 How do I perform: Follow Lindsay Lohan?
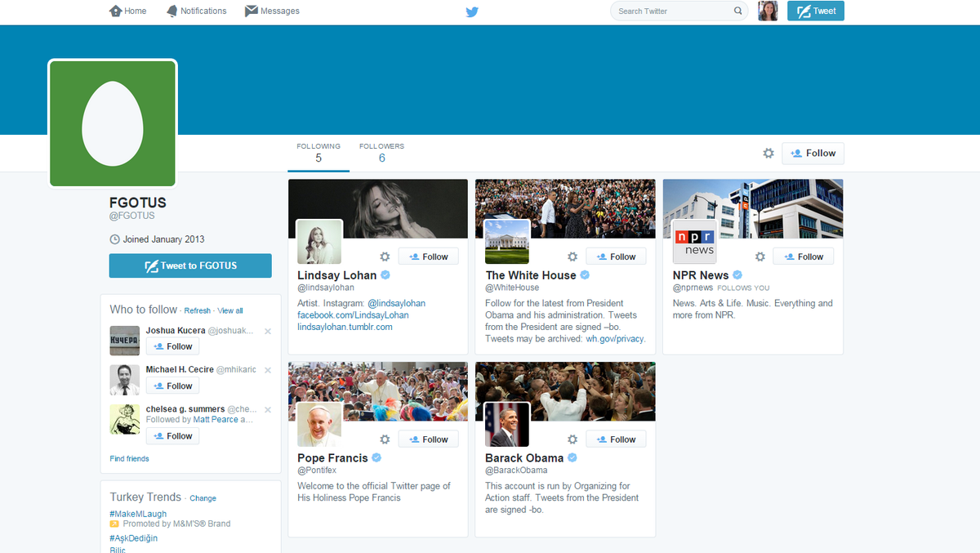tap(429, 256)
